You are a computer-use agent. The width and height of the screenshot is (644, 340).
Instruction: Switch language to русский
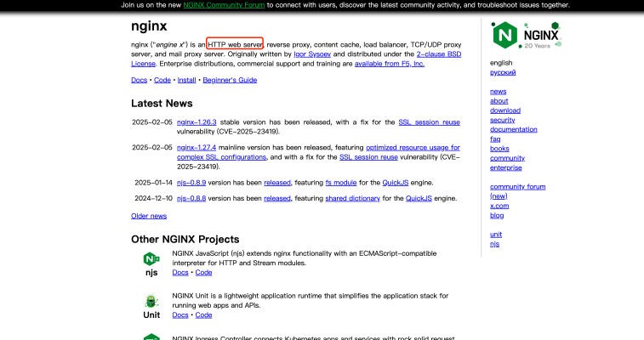tap(503, 73)
